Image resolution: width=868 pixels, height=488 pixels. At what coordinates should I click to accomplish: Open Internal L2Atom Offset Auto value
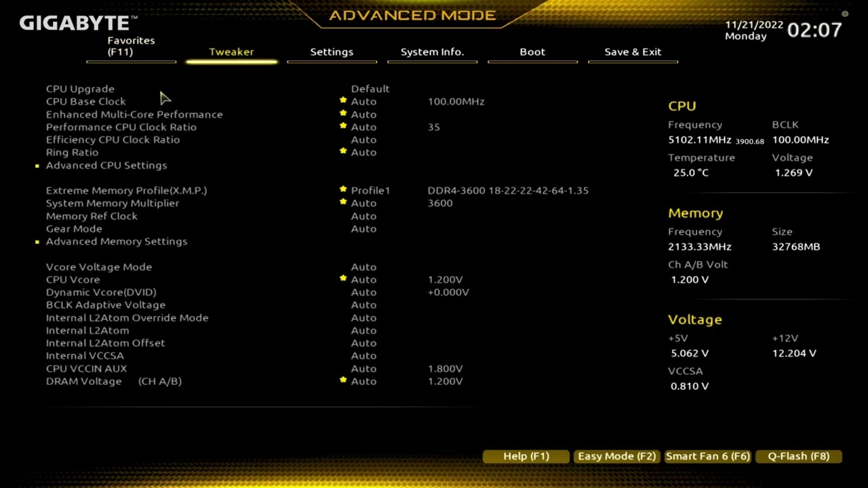[x=363, y=343]
